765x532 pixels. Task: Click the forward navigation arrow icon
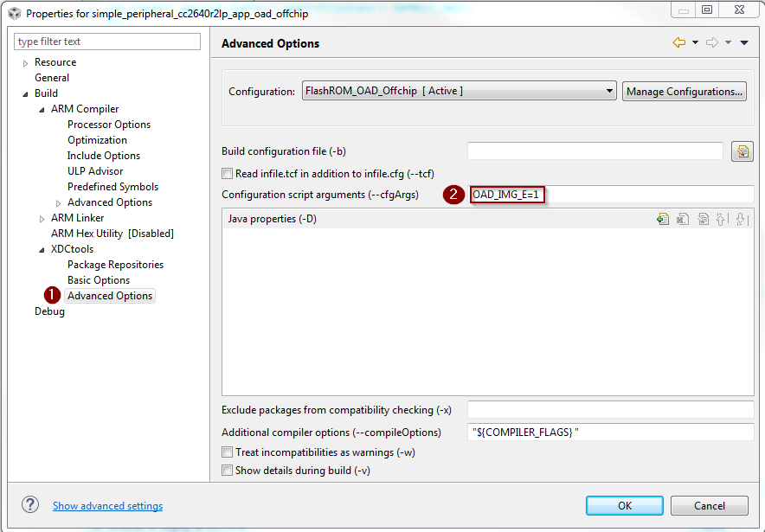tap(712, 43)
